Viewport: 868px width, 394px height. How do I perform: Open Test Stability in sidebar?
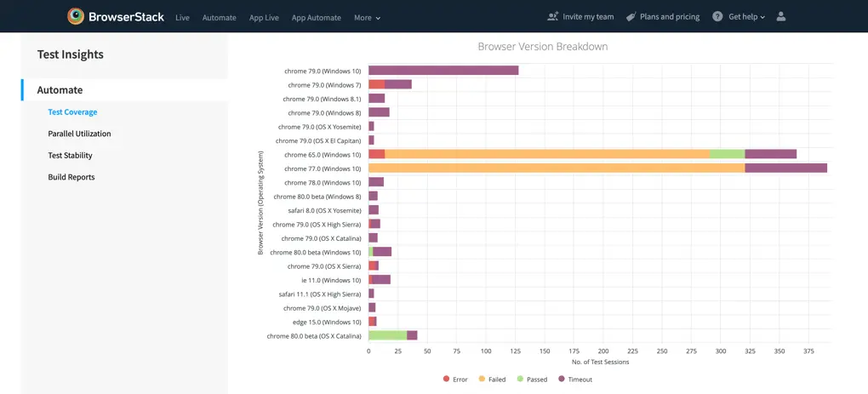pyautogui.click(x=71, y=156)
